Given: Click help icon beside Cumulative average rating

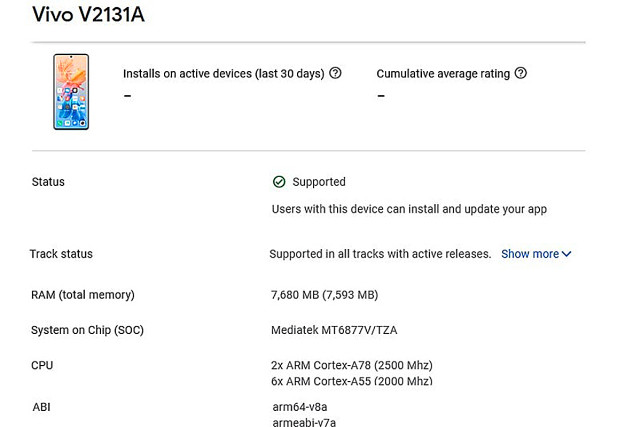Looking at the screenshot, I should pos(520,73).
